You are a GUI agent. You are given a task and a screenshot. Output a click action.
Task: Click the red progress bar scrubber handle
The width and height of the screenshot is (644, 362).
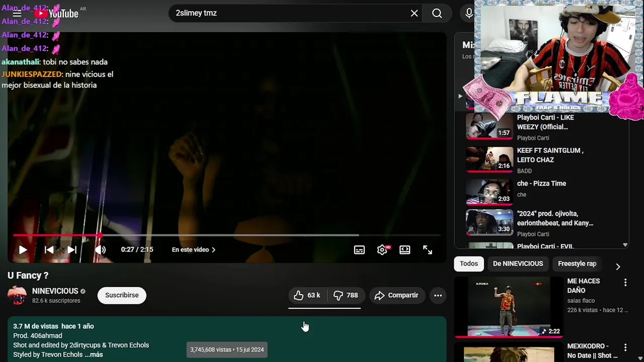click(100, 235)
